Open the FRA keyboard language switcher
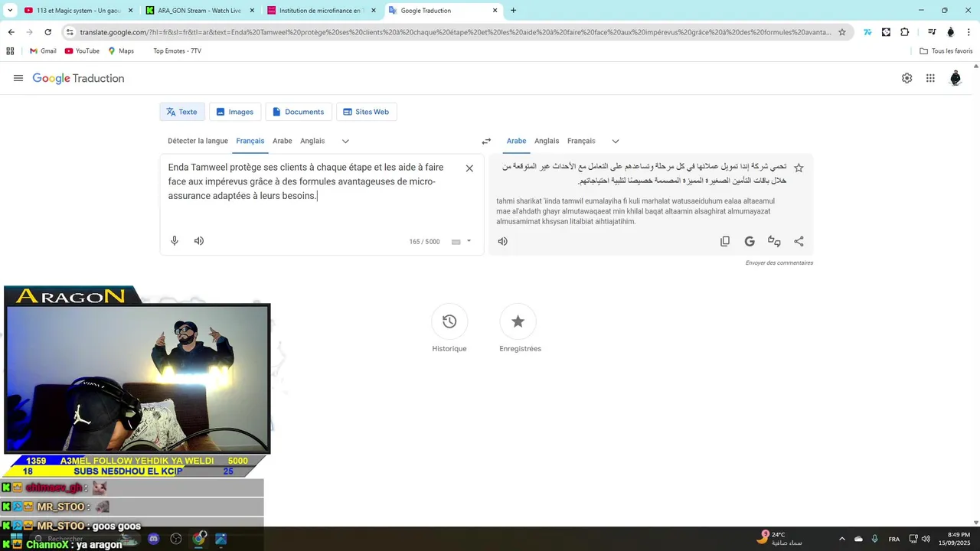 (x=894, y=539)
